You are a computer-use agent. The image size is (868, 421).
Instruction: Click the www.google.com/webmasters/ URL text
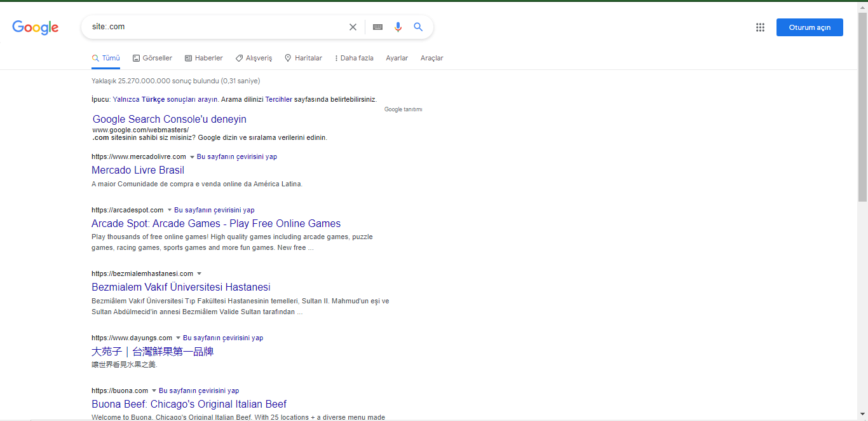tap(140, 130)
